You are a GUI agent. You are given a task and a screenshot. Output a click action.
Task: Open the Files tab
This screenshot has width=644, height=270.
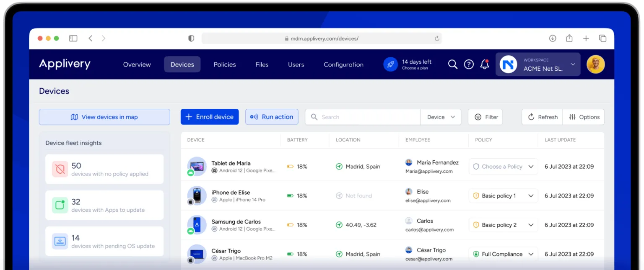[262, 64]
